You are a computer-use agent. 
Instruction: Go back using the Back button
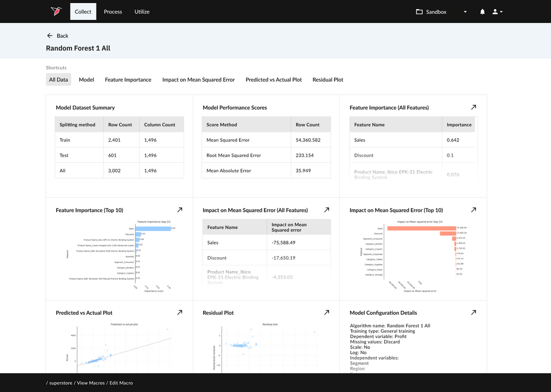58,36
